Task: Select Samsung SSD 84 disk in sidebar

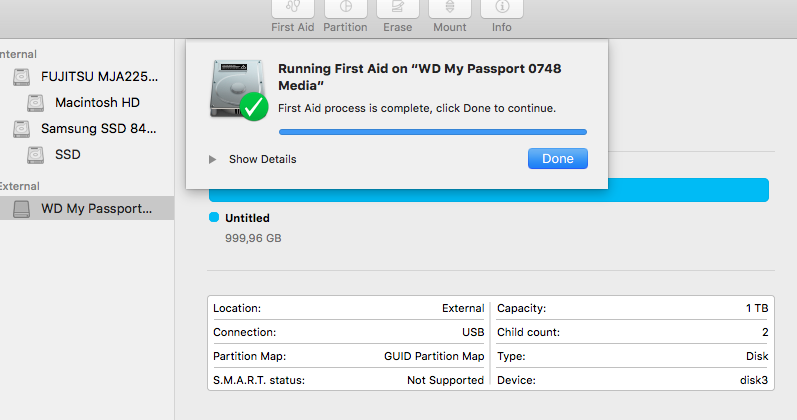Action: 99,129
